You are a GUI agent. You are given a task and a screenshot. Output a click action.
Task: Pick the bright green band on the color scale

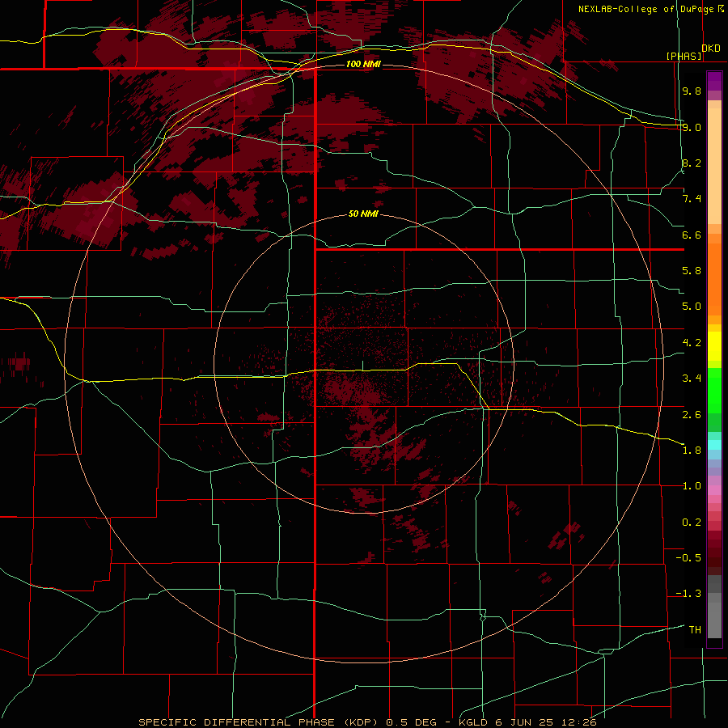click(714, 391)
